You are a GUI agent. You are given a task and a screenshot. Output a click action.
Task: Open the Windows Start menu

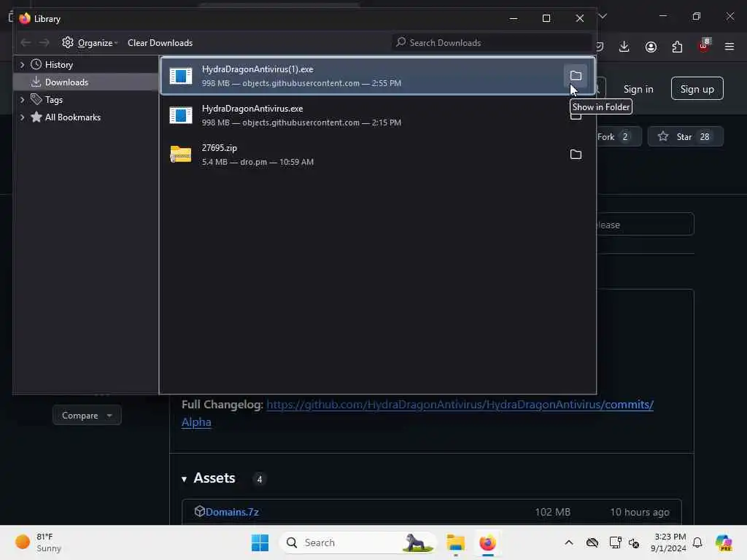[x=260, y=542]
